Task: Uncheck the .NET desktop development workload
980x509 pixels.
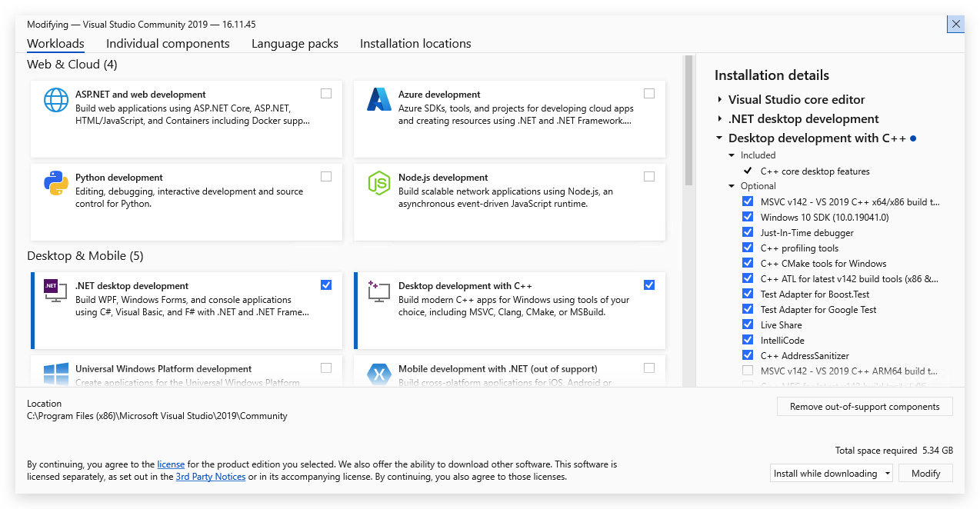Action: coord(326,285)
